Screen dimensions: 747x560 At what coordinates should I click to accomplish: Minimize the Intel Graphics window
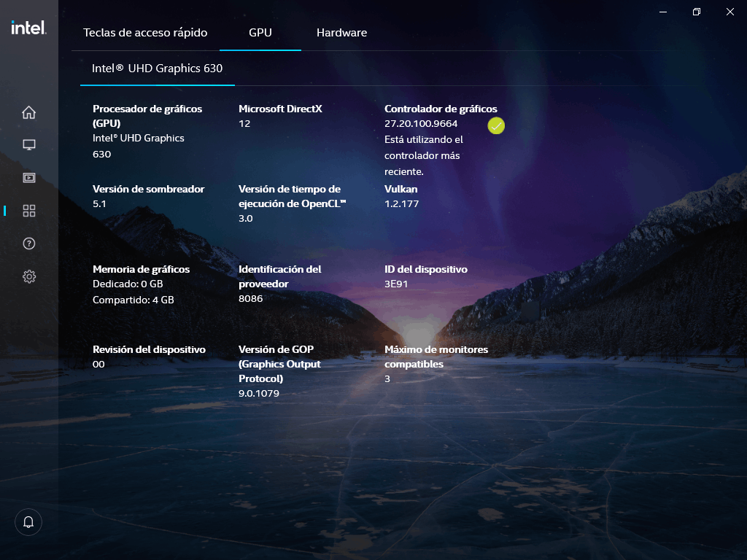point(662,12)
